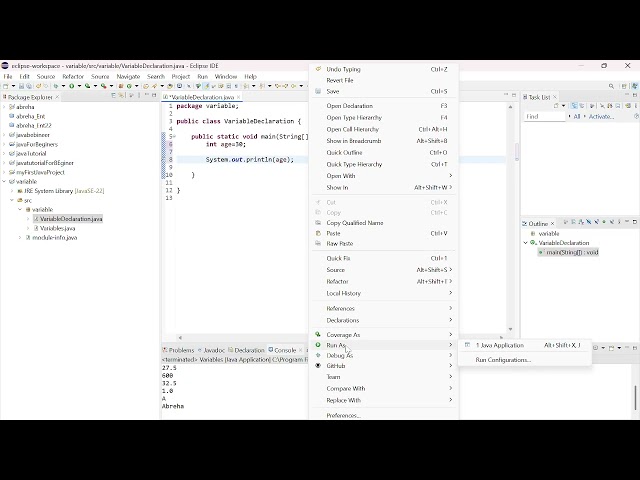Select Run As in the context menu
This screenshot has width=640, height=480.
[x=384, y=345]
